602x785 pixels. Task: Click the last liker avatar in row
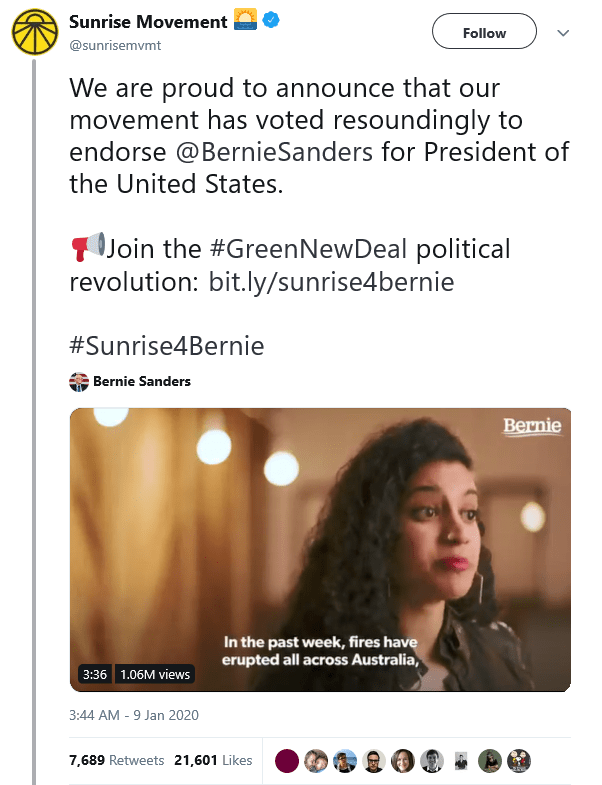[x=519, y=760]
